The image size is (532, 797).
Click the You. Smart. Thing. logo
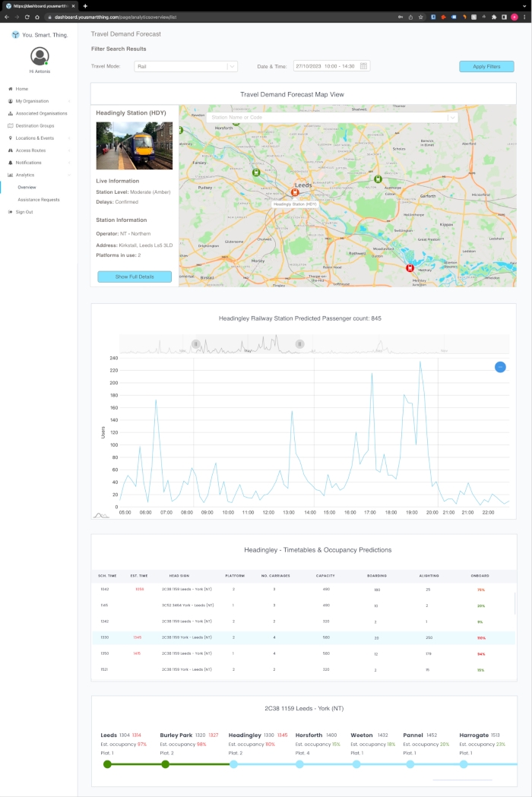click(x=40, y=35)
